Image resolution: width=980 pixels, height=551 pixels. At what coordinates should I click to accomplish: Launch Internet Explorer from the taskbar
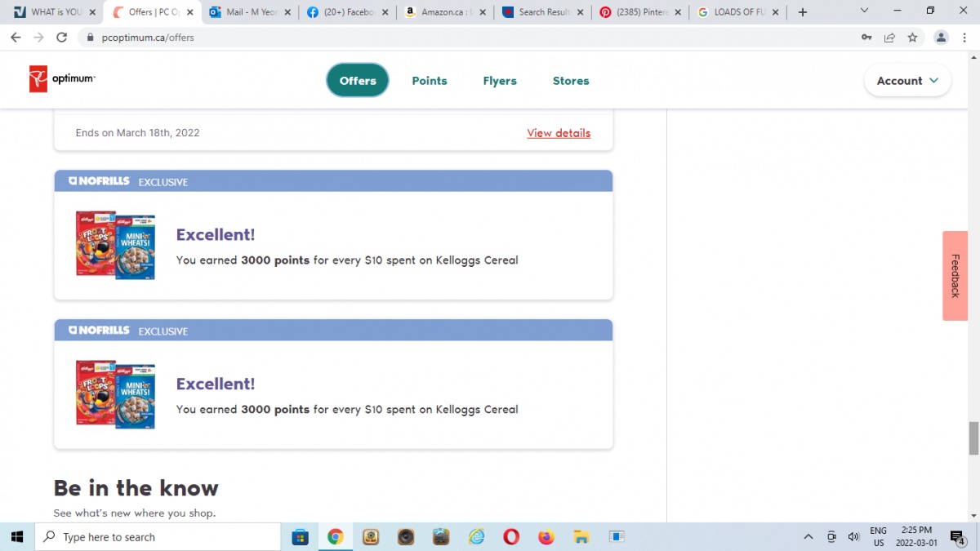pos(476,536)
